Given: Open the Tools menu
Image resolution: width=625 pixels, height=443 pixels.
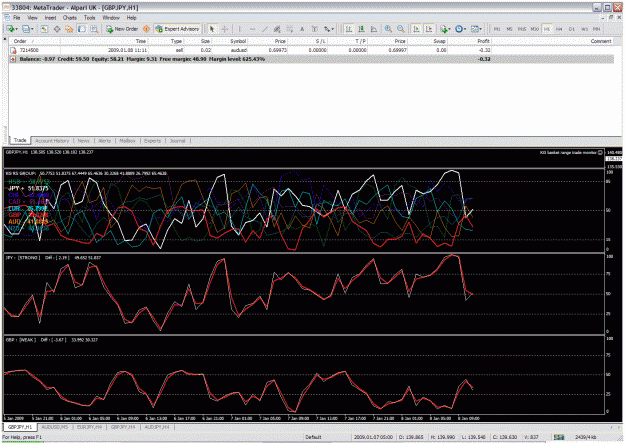Looking at the screenshot, I should (90, 18).
